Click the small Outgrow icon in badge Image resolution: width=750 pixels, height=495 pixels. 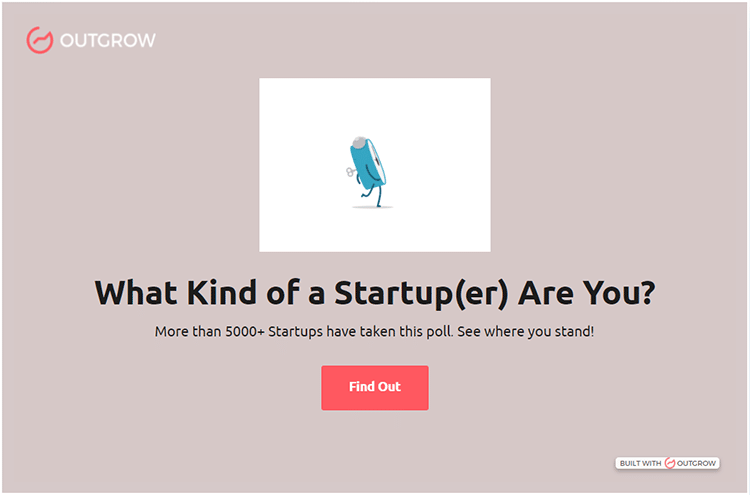669,463
